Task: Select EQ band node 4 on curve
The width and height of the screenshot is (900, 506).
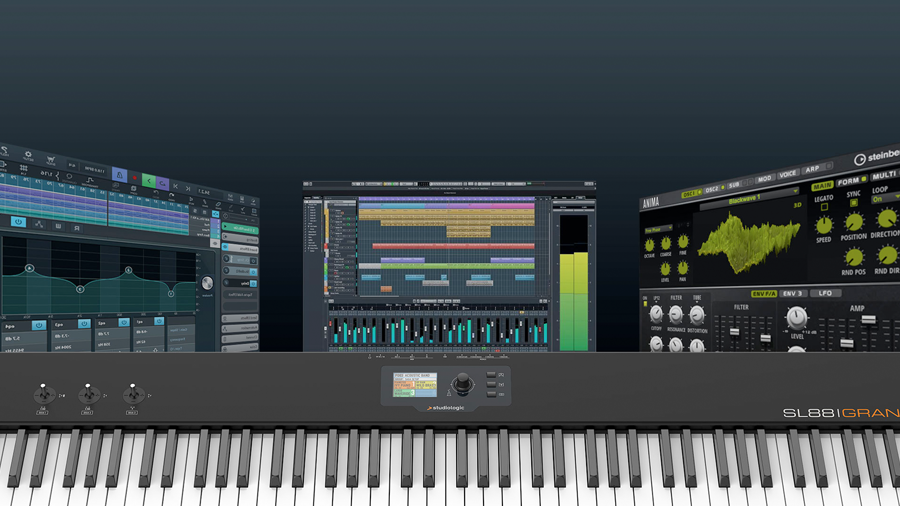Action: 30,268
